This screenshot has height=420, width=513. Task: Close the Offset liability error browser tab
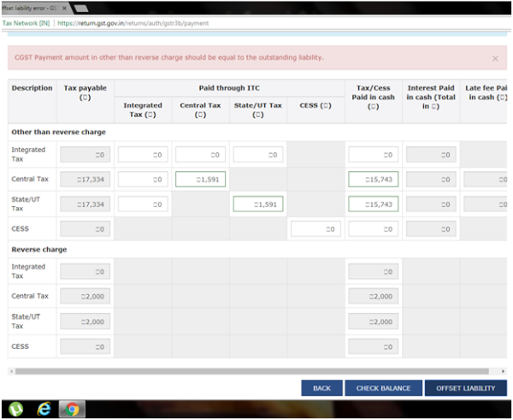[66, 7]
